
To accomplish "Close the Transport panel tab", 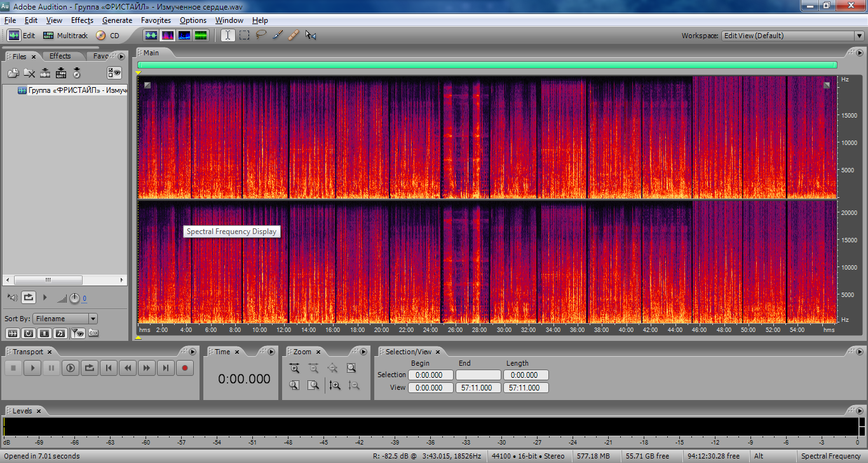I will pos(50,352).
